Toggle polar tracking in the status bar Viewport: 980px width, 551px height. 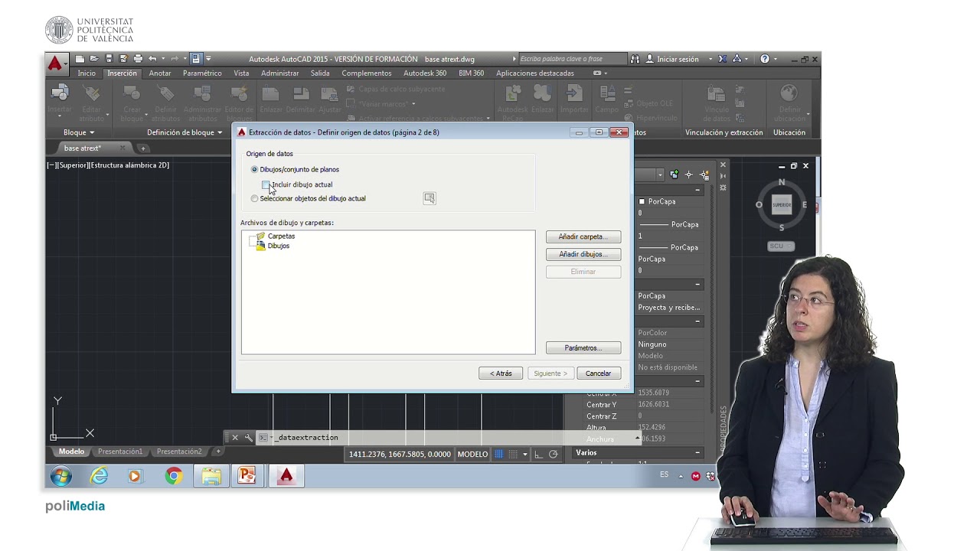tap(553, 454)
